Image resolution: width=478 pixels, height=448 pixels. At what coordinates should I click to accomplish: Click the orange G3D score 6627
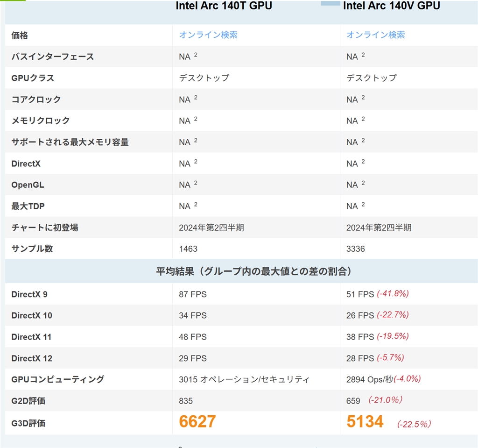(x=197, y=421)
